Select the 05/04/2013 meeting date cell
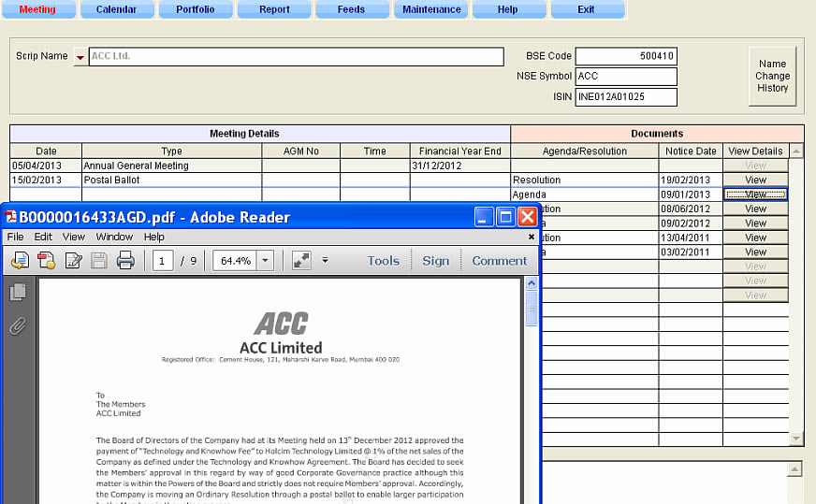 point(46,166)
